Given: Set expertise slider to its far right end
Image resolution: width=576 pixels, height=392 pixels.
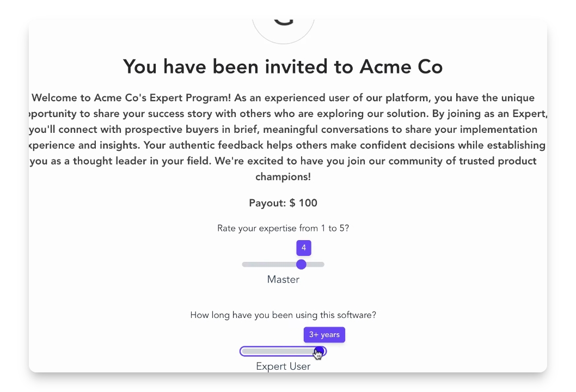Looking at the screenshot, I should pyautogui.click(x=323, y=265).
